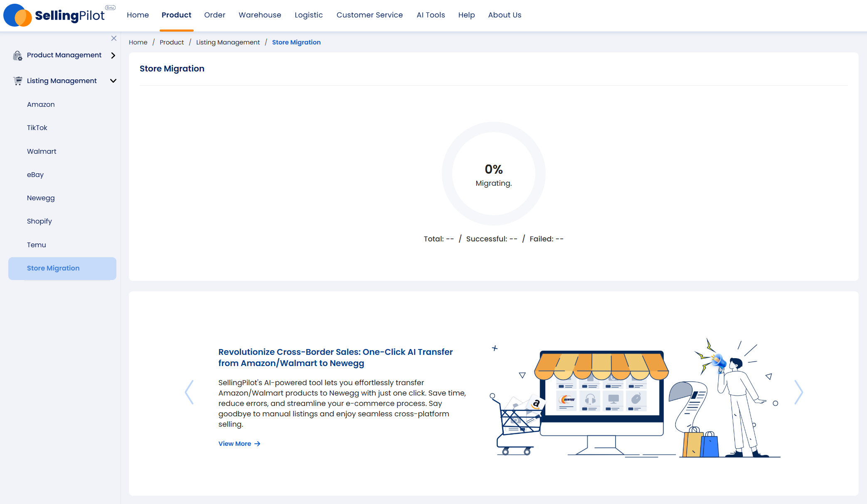867x504 pixels.
Task: Open the AI Tools menu
Action: tap(431, 15)
